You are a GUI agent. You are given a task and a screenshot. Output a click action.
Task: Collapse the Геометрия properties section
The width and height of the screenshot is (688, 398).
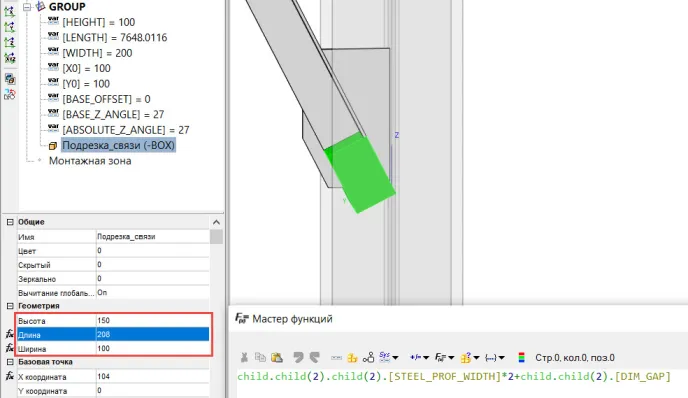(x=10, y=306)
